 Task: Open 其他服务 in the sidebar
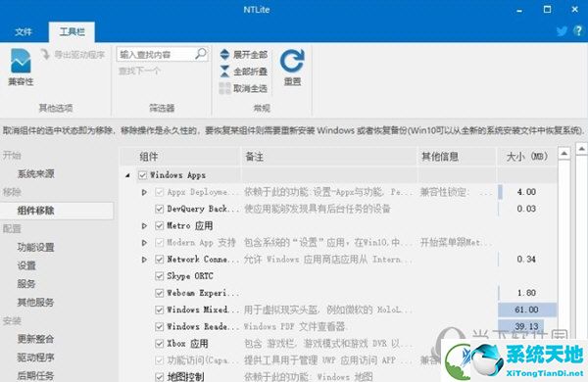tap(36, 302)
